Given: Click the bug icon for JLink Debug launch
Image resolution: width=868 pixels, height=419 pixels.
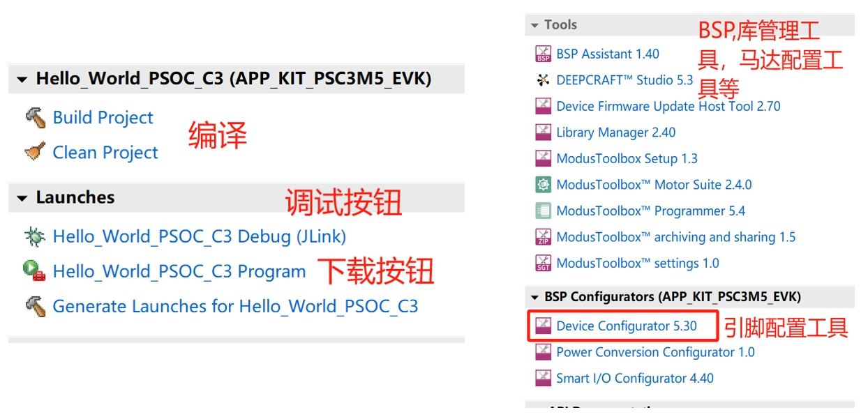Looking at the screenshot, I should point(35,236).
